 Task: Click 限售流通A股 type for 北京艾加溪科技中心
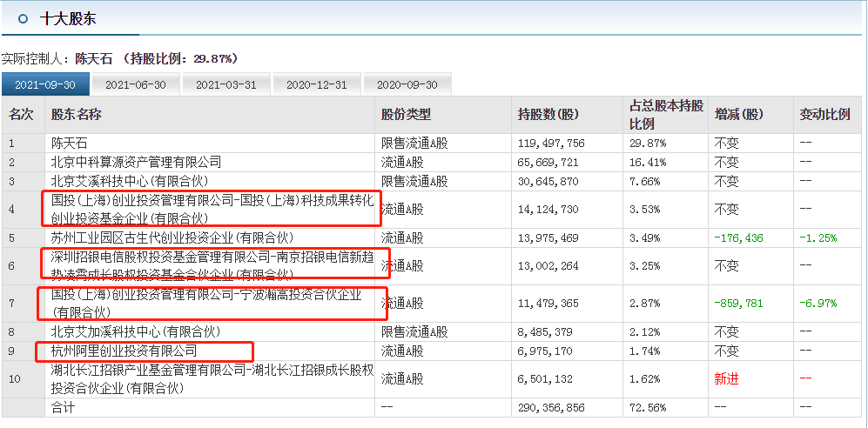[414, 331]
